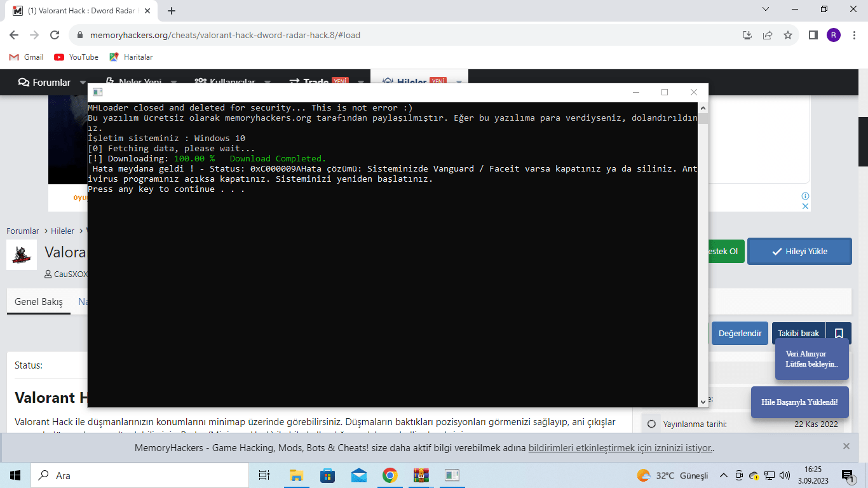This screenshot has height=488, width=868.
Task: Click the Hileler breadcrumb link
Action: point(63,231)
